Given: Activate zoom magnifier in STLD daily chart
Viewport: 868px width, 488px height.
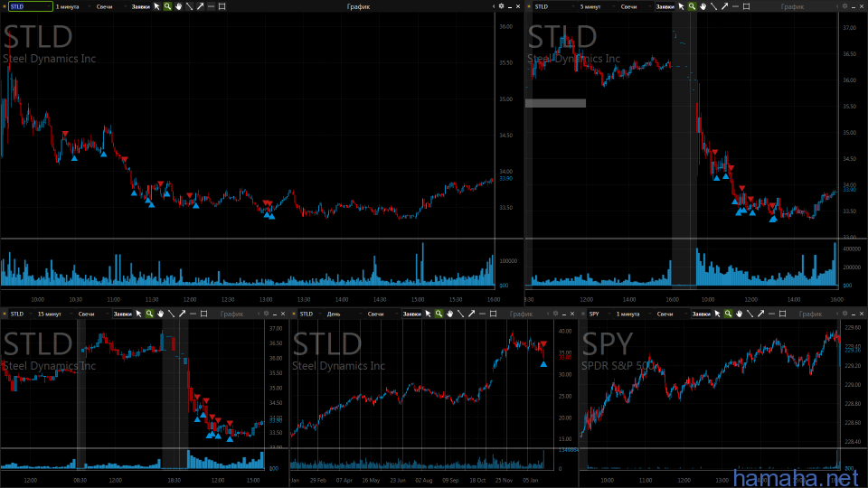Looking at the screenshot, I should tap(439, 314).
